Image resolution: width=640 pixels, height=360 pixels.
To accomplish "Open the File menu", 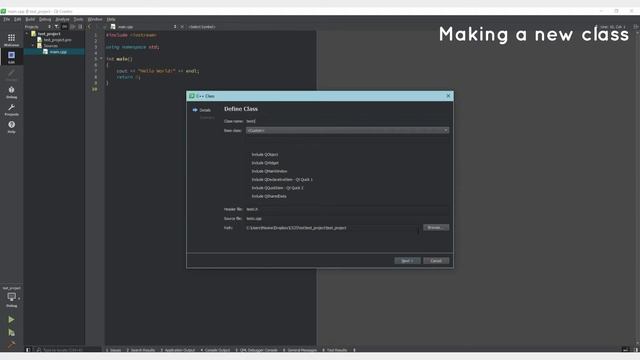I will click(7, 19).
